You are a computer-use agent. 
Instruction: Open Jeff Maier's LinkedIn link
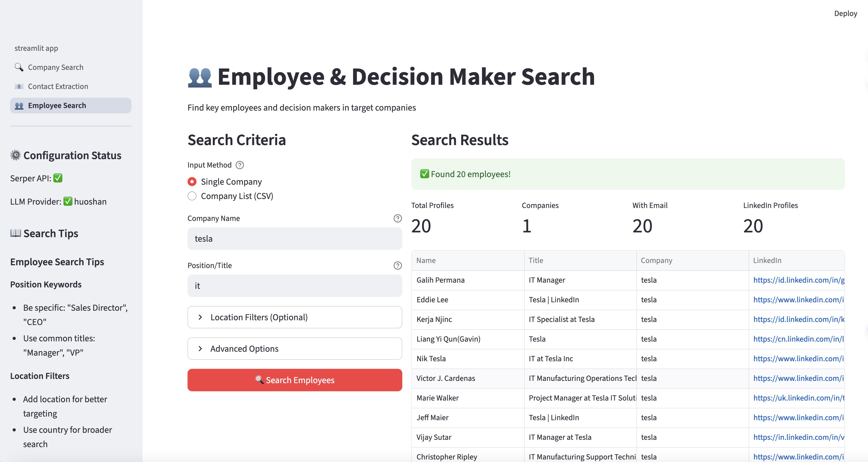[799, 418]
